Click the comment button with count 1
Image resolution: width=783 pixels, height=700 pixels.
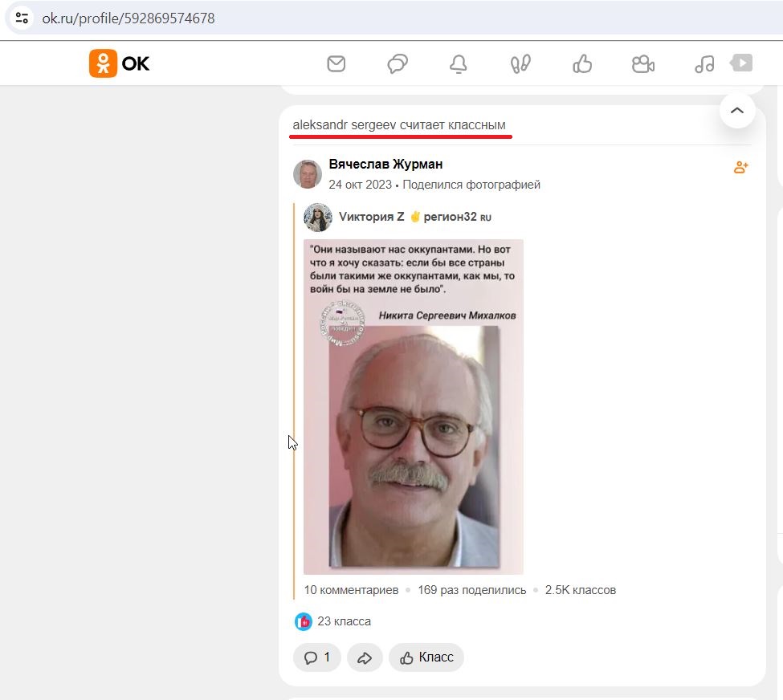[317, 657]
